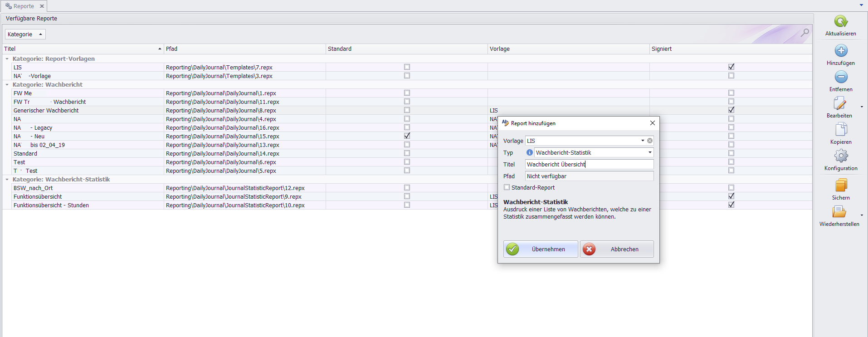
Task: Click the Kopieren copy icon
Action: 840,130
